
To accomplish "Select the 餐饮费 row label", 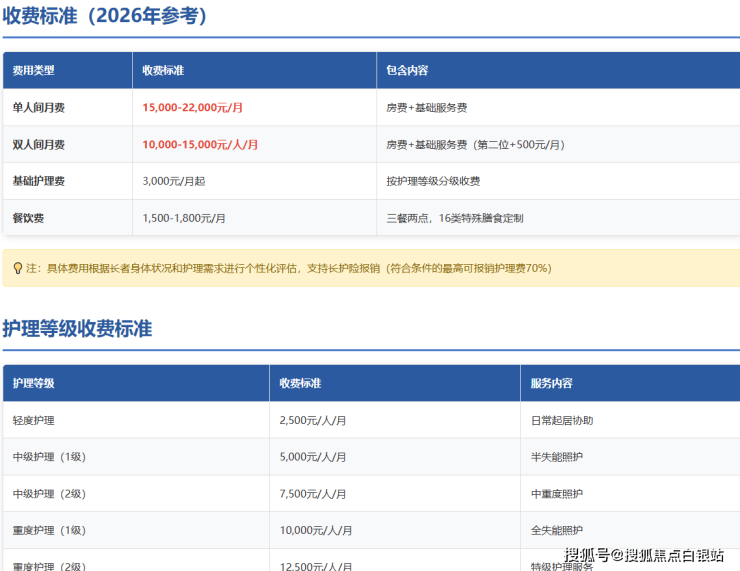I will pos(28,218).
